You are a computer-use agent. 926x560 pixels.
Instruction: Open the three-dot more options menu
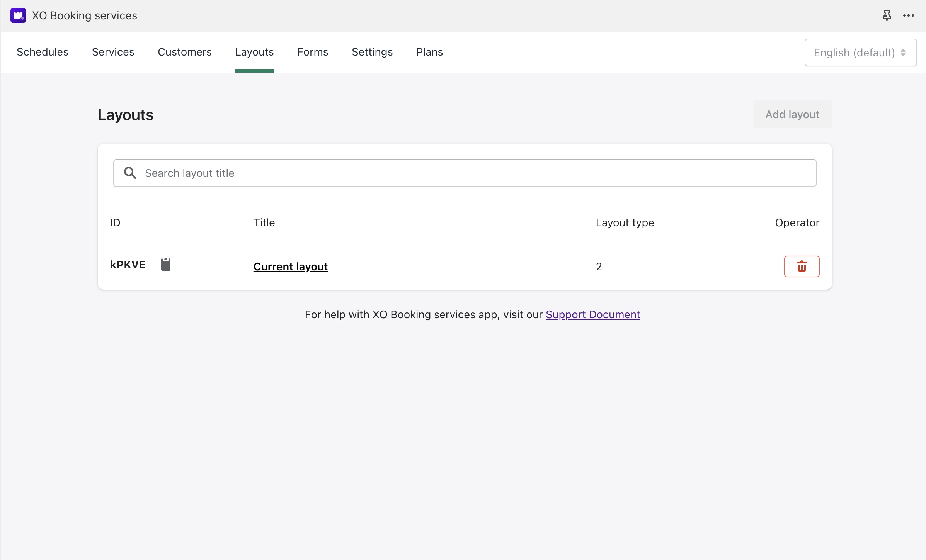coord(908,15)
